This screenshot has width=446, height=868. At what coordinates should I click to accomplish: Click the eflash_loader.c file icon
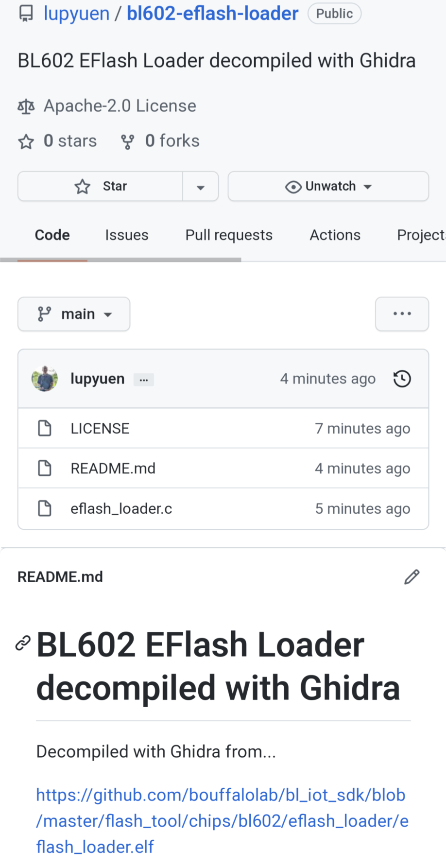pos(45,508)
